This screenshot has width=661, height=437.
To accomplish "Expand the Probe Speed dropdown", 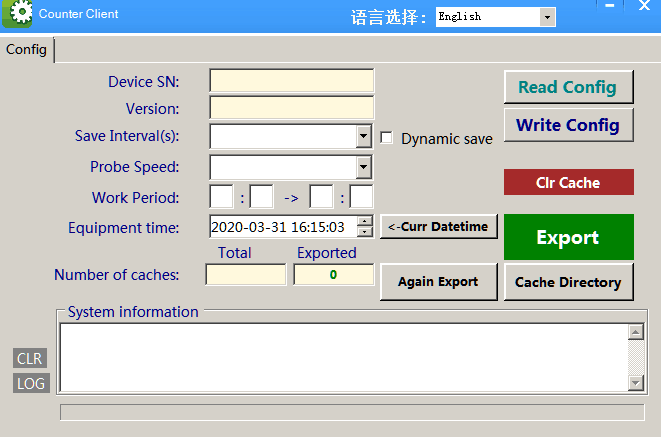I will [364, 167].
